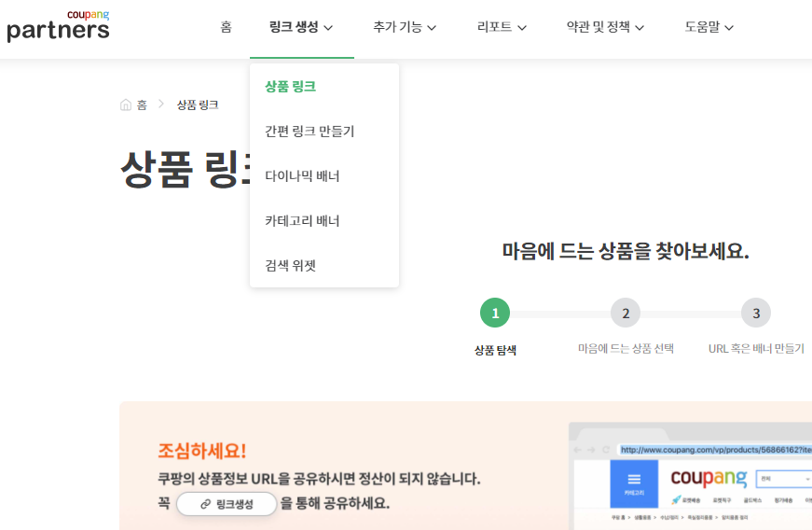Expand the 링크 생성 menu
Image resolution: width=812 pixels, height=530 pixels.
pos(301,27)
